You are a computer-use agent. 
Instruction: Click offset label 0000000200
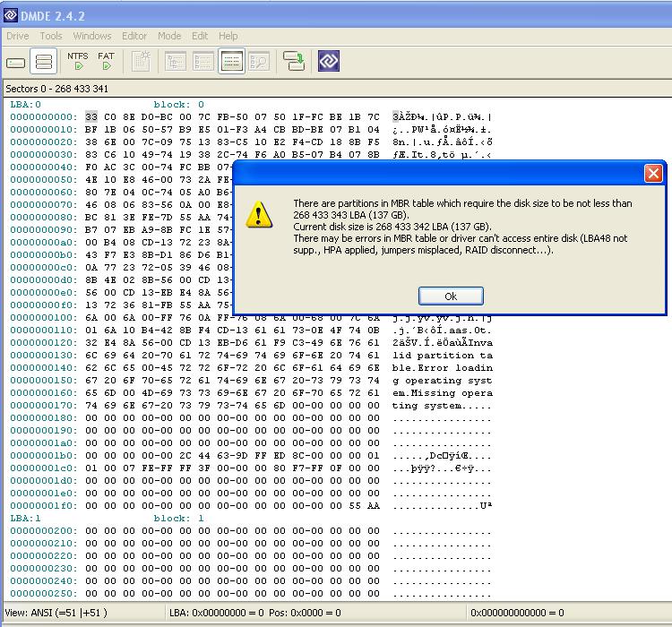[44, 530]
